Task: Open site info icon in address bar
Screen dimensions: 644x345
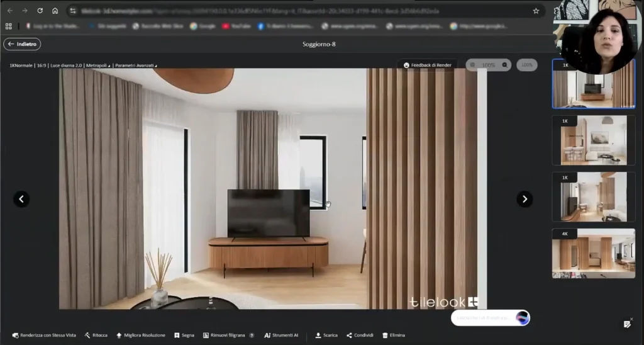Action: coord(73,11)
